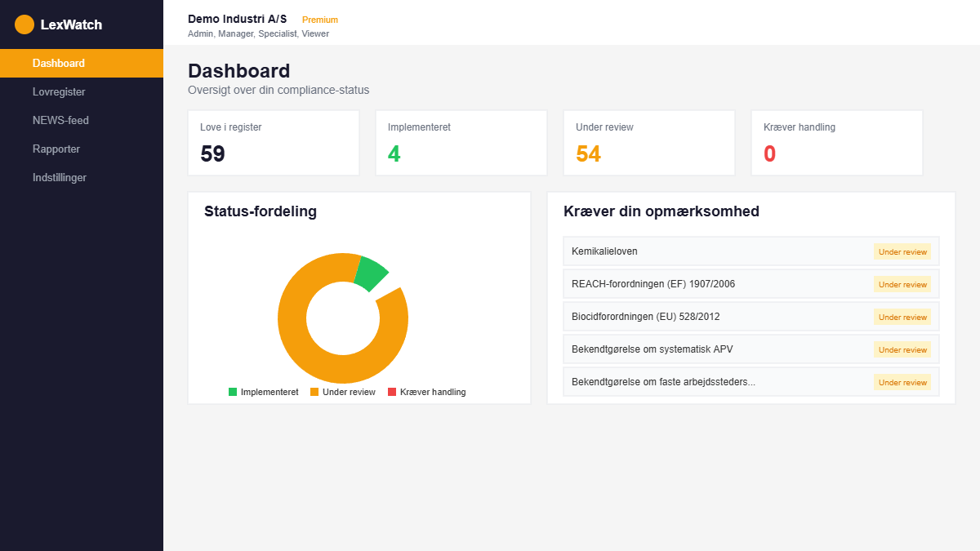Click the green value 4
980x551 pixels.
tap(394, 153)
